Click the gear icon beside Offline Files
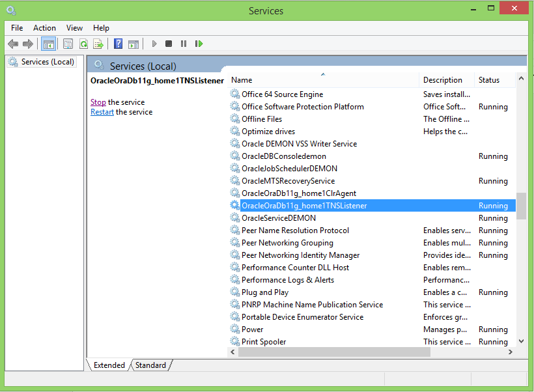The width and height of the screenshot is (534, 392). click(x=234, y=119)
